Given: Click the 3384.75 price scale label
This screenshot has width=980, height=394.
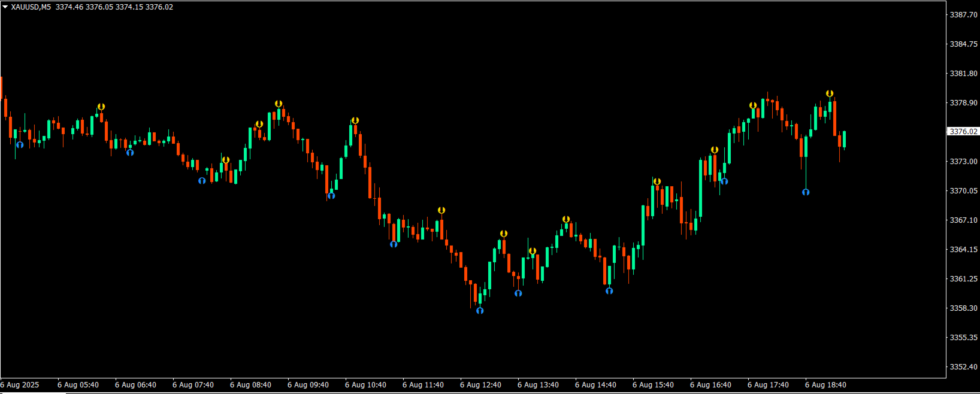Looking at the screenshot, I should tap(963, 44).
